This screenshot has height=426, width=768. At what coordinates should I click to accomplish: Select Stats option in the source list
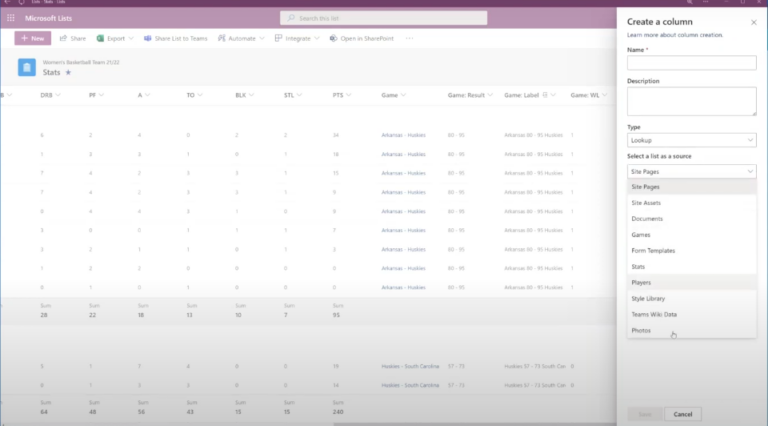pos(692,266)
